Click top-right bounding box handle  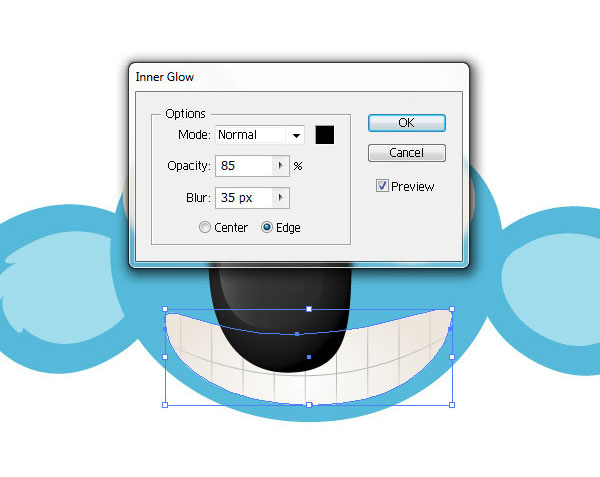click(452, 309)
